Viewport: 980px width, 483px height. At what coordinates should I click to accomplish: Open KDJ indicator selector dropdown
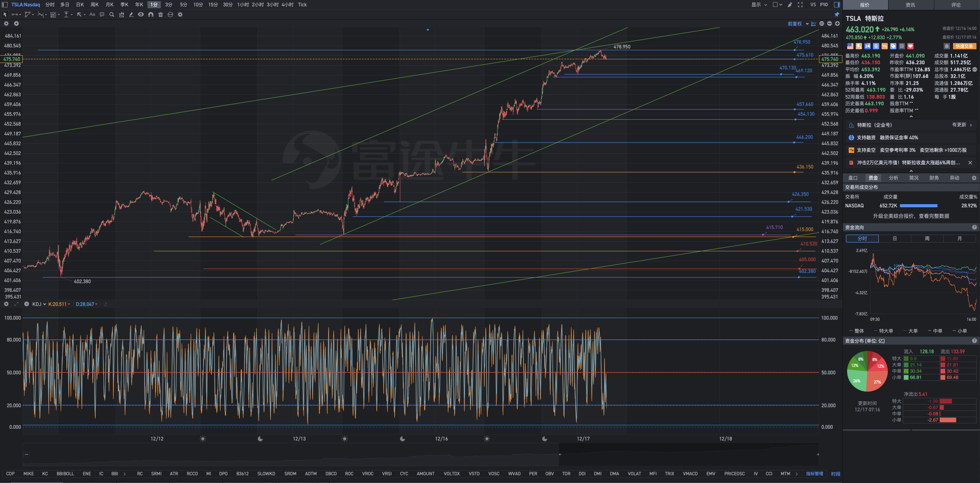tap(39, 304)
